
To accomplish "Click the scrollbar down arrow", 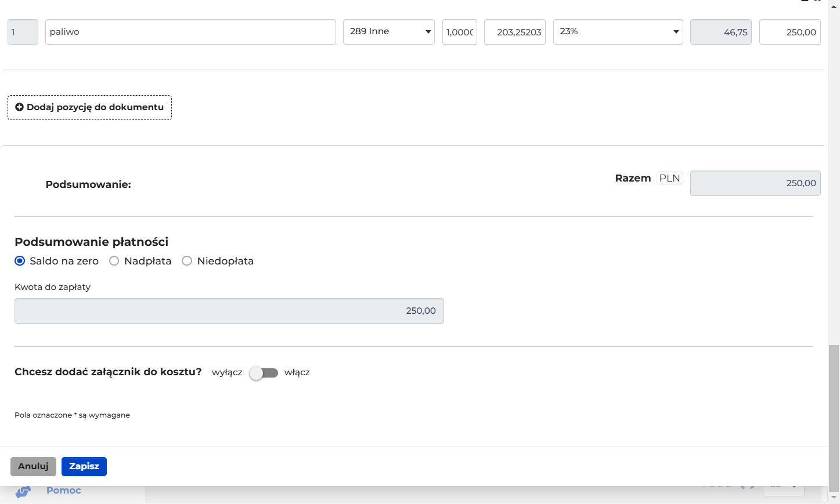I will [834, 498].
